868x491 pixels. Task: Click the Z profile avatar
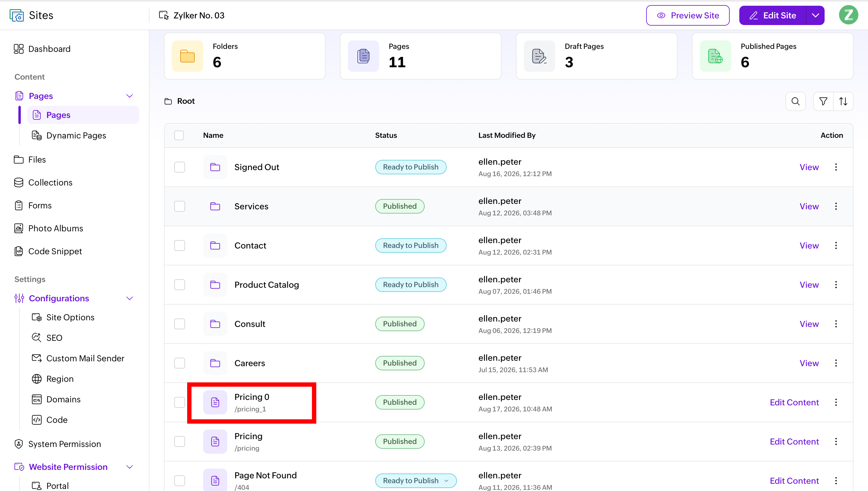[x=848, y=15]
